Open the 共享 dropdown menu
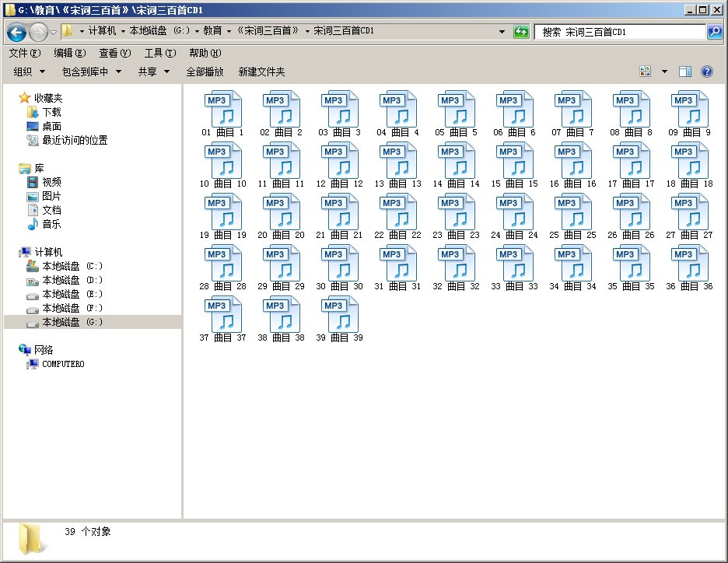The image size is (728, 563). click(153, 72)
